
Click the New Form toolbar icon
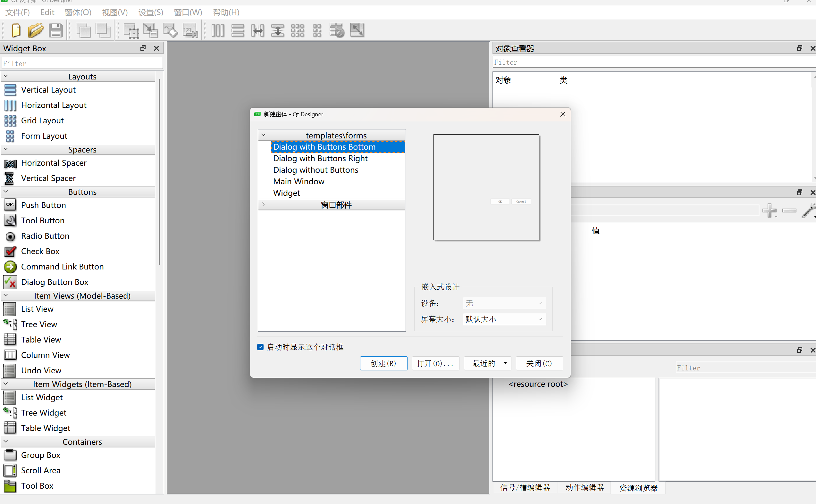click(16, 30)
